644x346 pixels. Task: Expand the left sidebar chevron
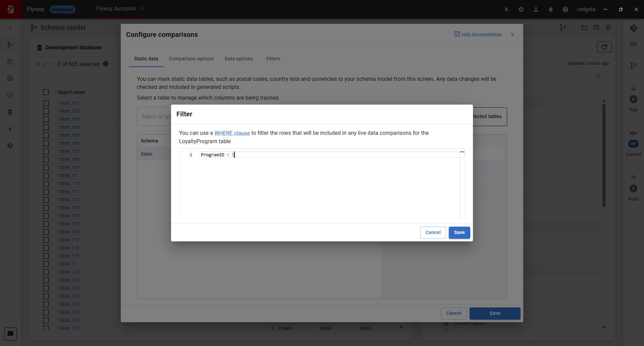coord(10,27)
